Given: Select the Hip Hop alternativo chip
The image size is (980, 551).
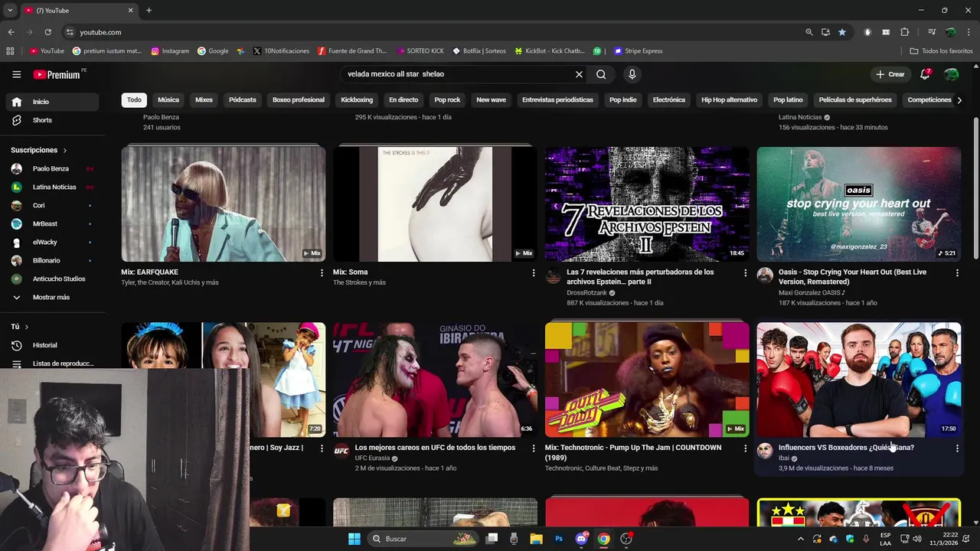Looking at the screenshot, I should pyautogui.click(x=729, y=100).
